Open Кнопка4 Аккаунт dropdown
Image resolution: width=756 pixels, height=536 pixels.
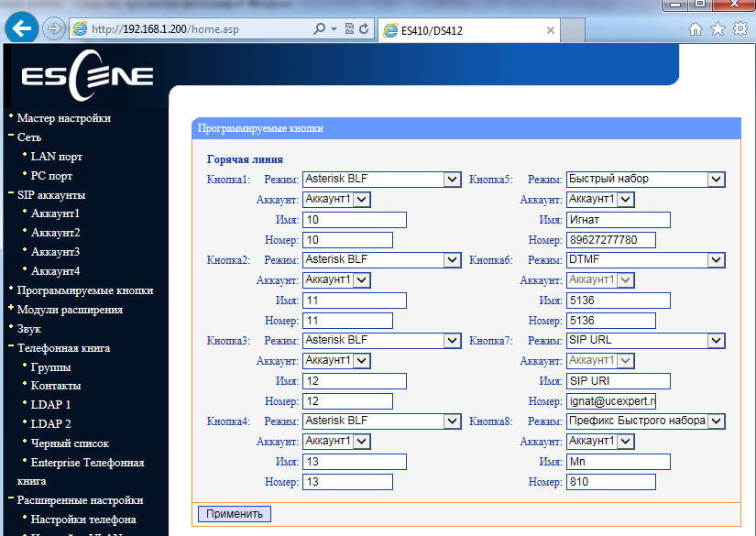click(336, 441)
